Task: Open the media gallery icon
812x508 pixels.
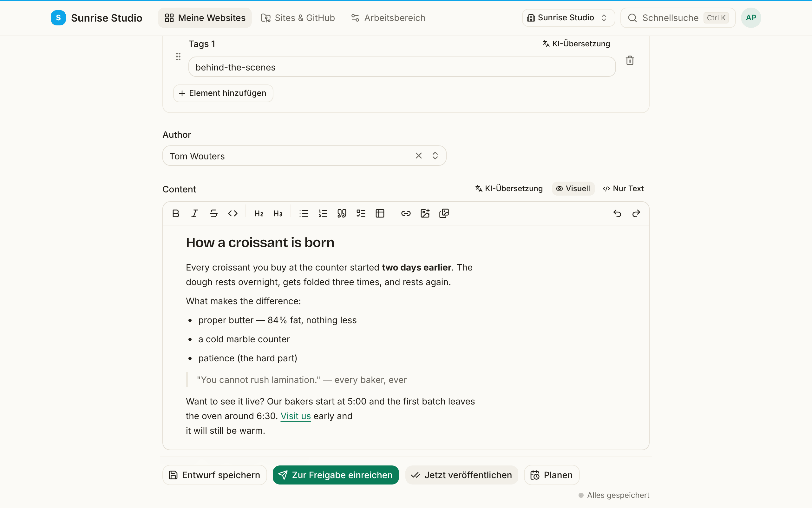Action: point(444,213)
